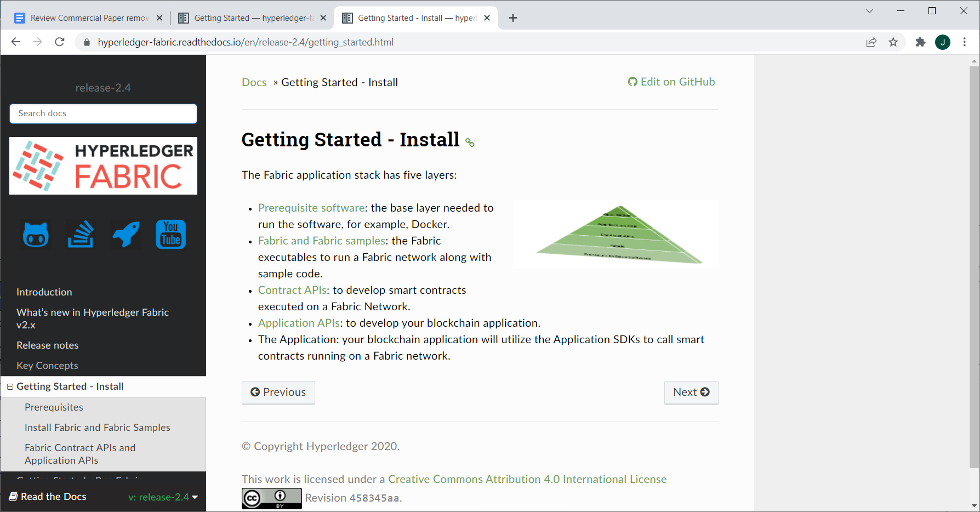
Task: Open Install Fabric and Fabric Samples
Action: click(x=98, y=428)
